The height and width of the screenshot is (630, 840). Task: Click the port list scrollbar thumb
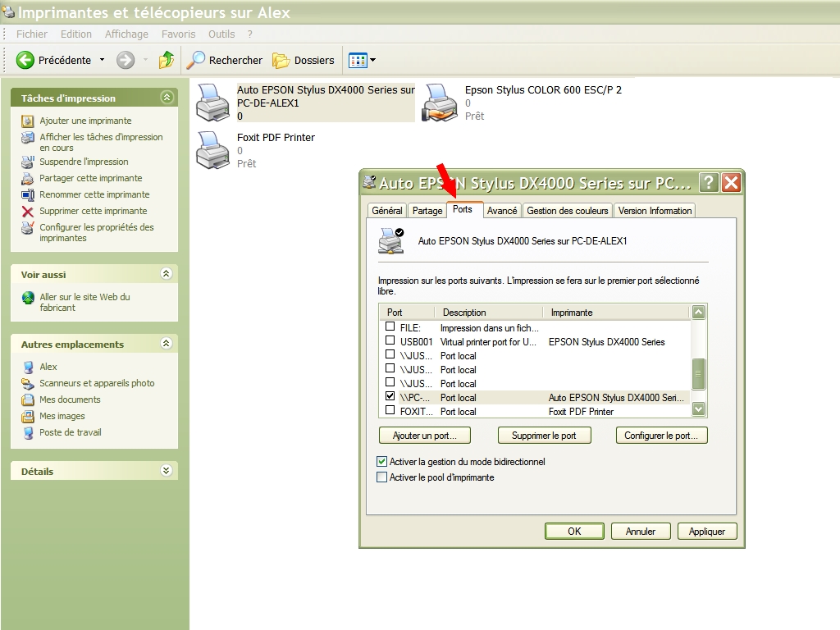[x=698, y=374]
